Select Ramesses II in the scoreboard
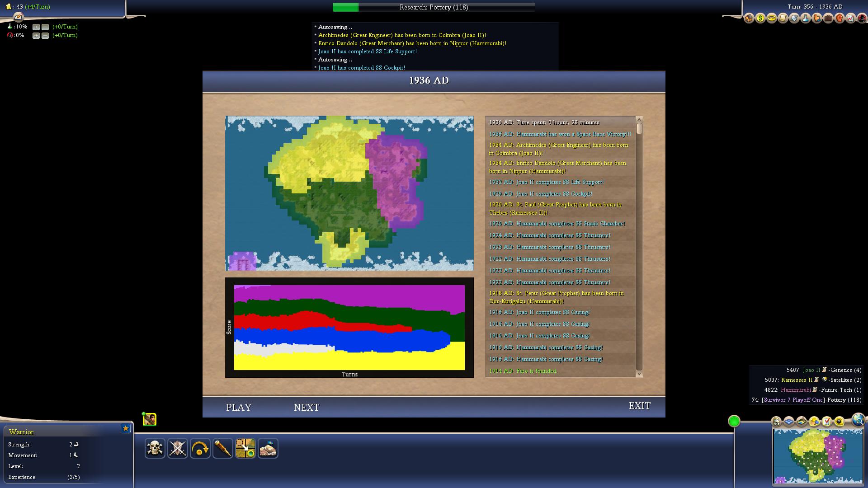 click(797, 380)
